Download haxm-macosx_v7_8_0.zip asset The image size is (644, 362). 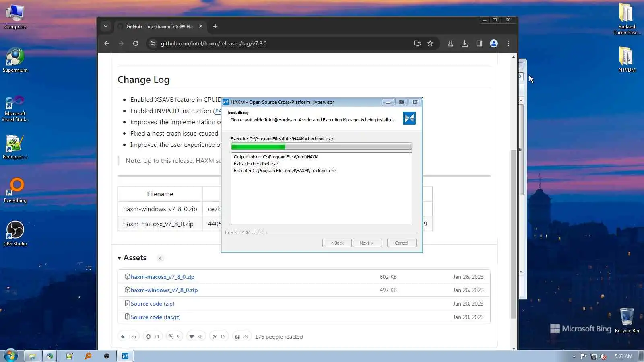[163, 277]
